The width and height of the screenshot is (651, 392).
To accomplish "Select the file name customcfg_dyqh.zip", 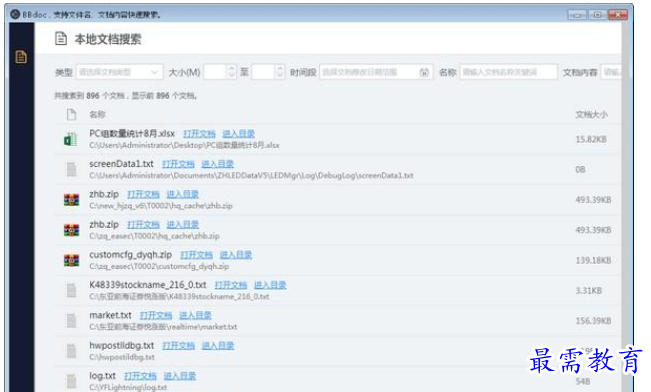I will pos(130,255).
